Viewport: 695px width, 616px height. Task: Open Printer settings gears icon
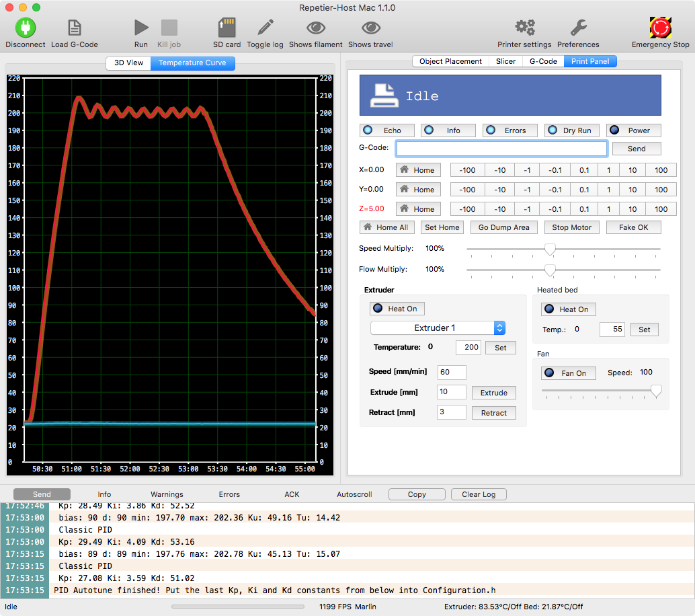[524, 28]
